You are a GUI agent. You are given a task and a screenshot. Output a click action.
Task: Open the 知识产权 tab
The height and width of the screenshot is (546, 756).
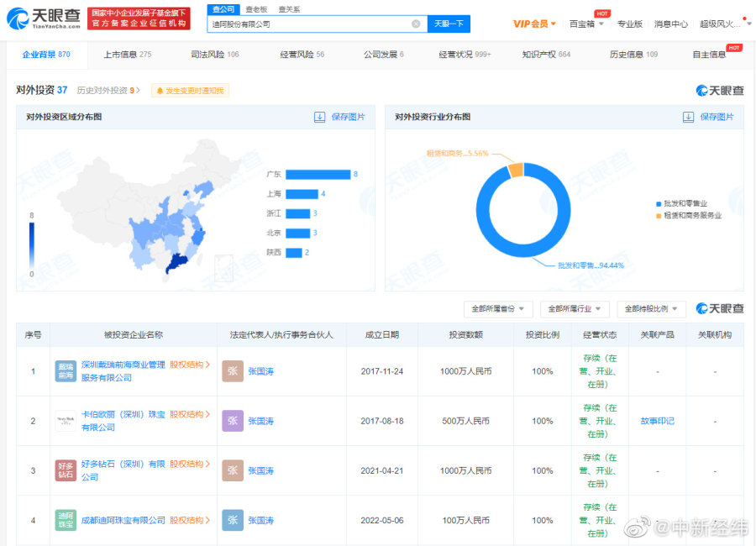click(546, 55)
